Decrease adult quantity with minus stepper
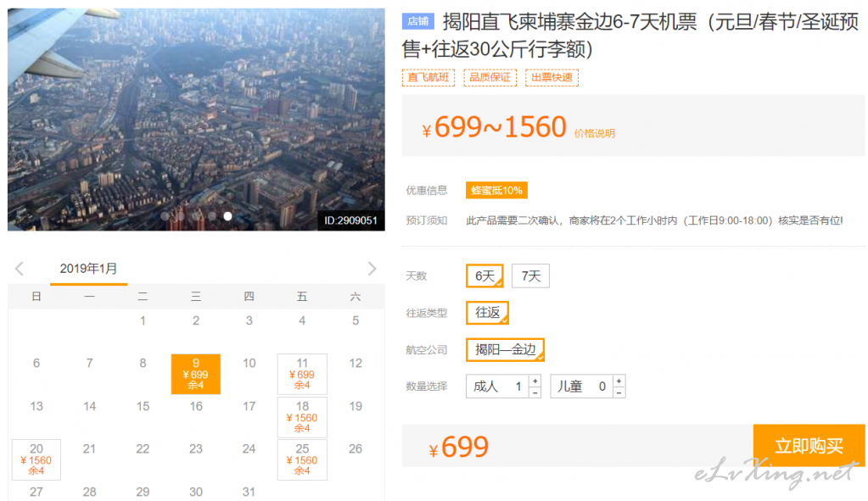The height and width of the screenshot is (501, 868). [535, 392]
